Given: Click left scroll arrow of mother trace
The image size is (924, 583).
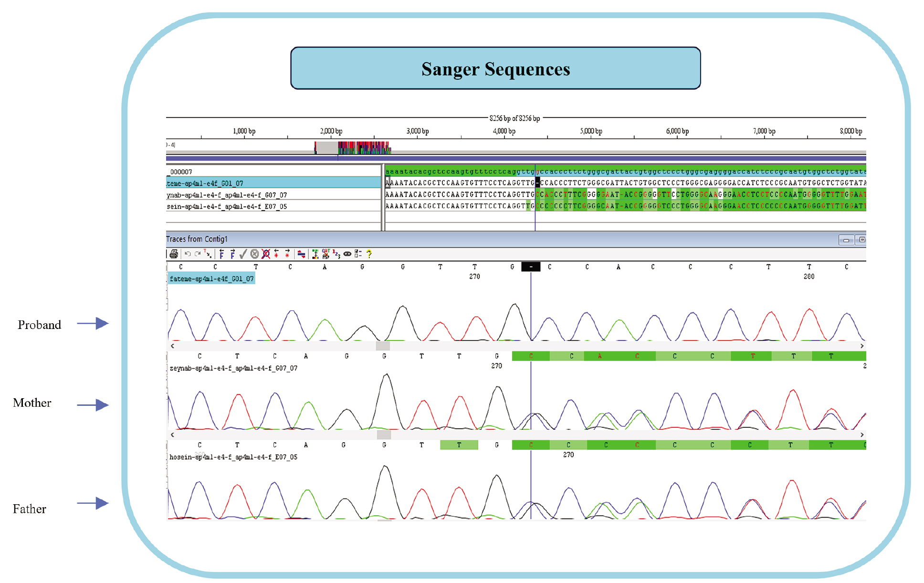Looking at the screenshot, I should [173, 435].
